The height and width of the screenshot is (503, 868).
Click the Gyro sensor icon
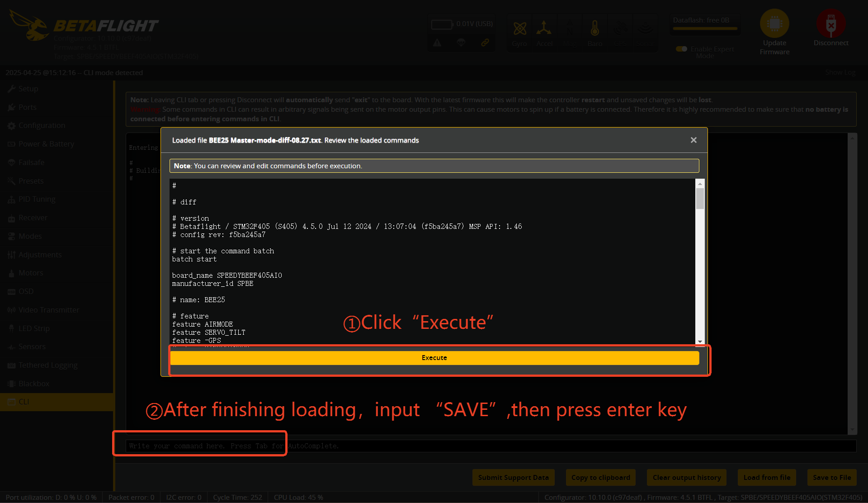520,28
